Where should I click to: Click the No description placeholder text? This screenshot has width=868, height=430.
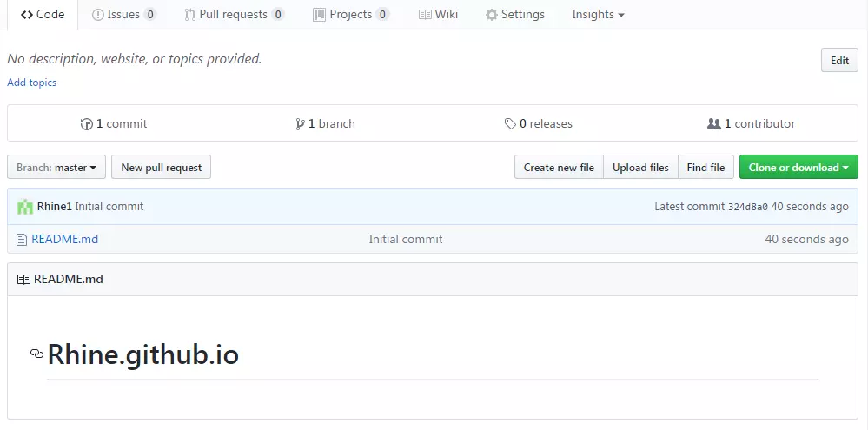click(135, 59)
